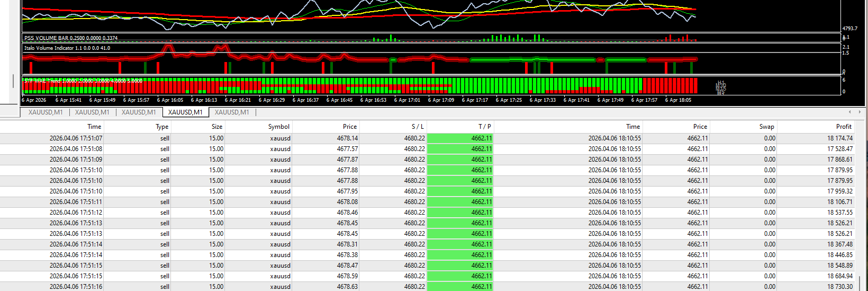This screenshot has width=868, height=291.
Task: Click the T / P column header
Action: coord(484,127)
